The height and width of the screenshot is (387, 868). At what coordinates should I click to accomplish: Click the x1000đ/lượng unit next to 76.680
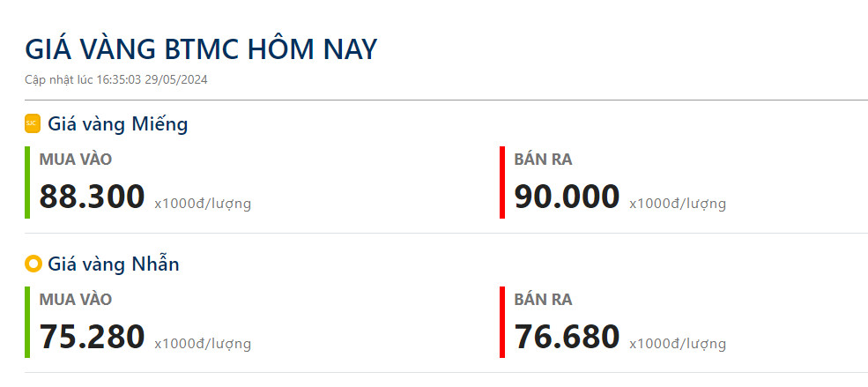pyautogui.click(x=678, y=344)
